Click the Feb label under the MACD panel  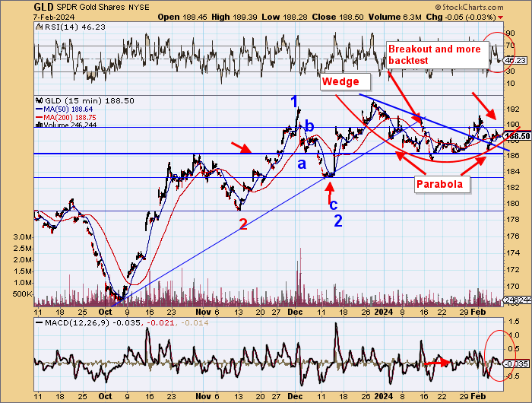478,396
